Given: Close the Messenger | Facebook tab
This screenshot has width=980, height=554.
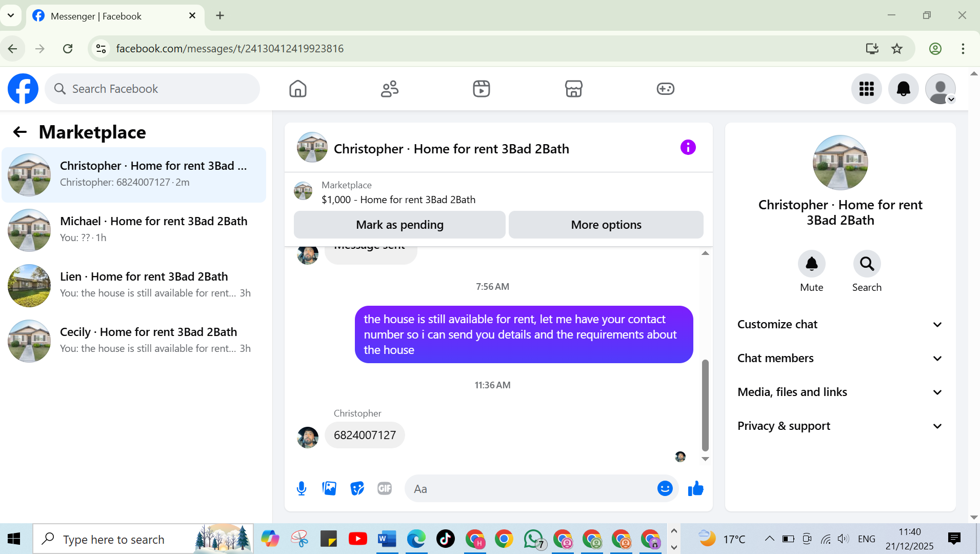Looking at the screenshot, I should click(x=192, y=15).
